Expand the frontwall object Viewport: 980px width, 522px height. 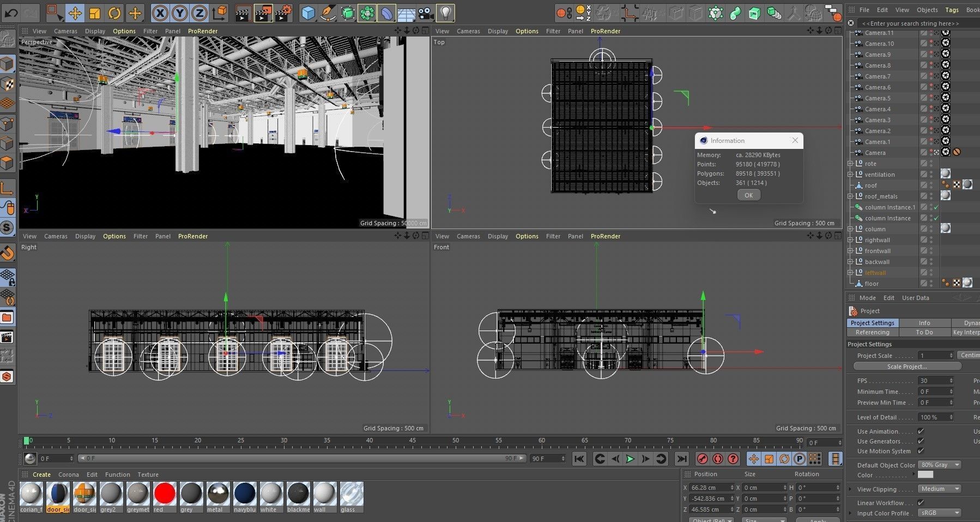click(x=850, y=251)
